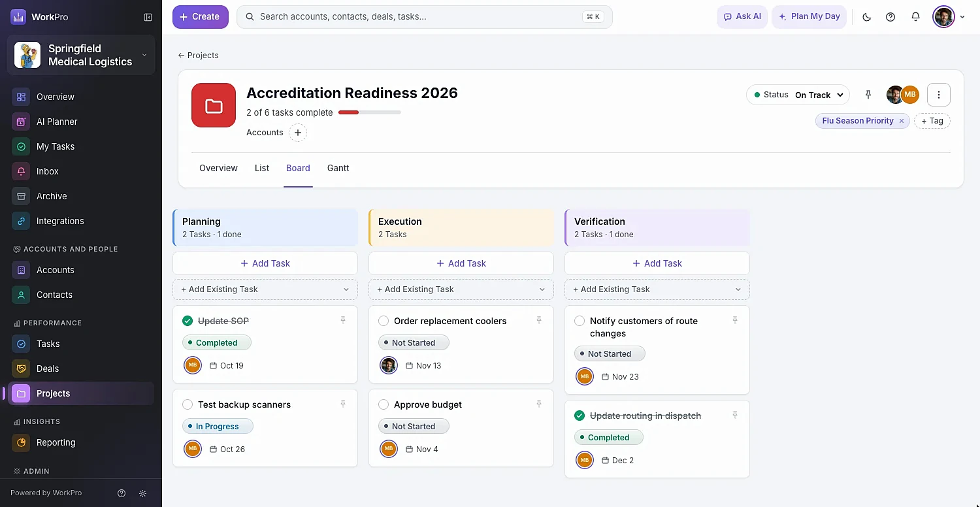Remove the Flu Season Priority tag

[902, 121]
